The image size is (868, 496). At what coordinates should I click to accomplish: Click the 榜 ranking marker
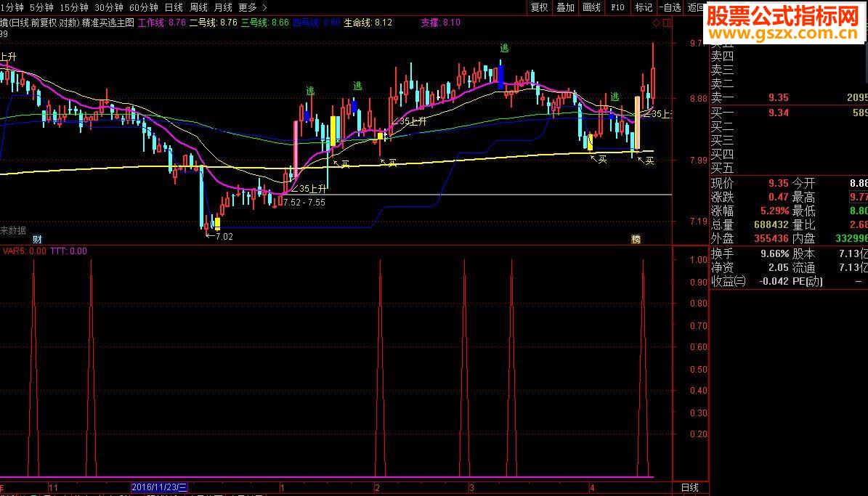pyautogui.click(x=636, y=240)
